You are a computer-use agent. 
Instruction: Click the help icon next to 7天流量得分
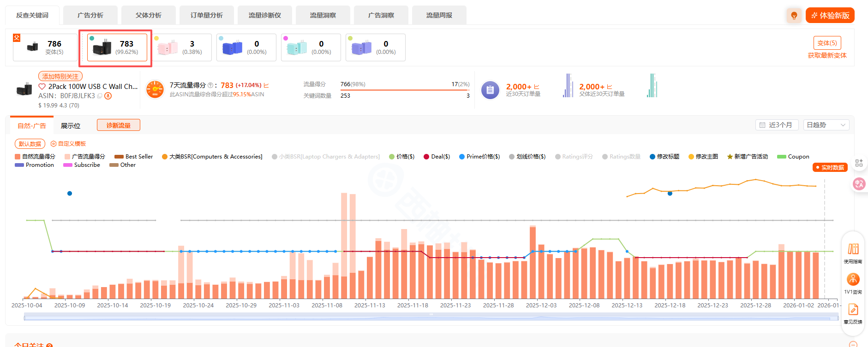[210, 85]
